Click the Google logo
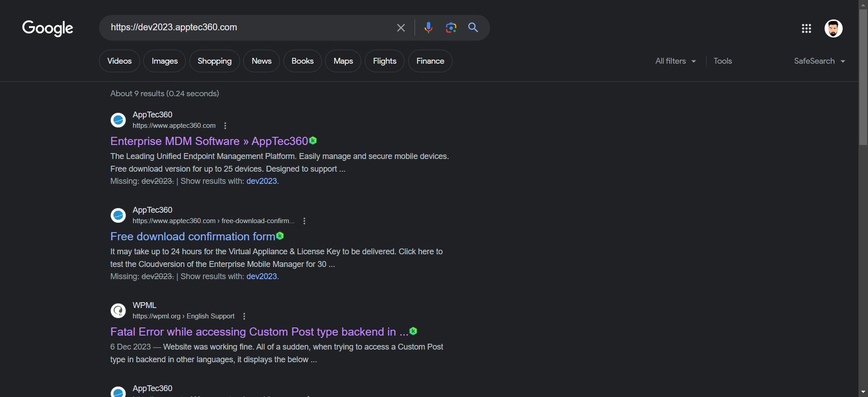The width and height of the screenshot is (868, 397). (47, 28)
